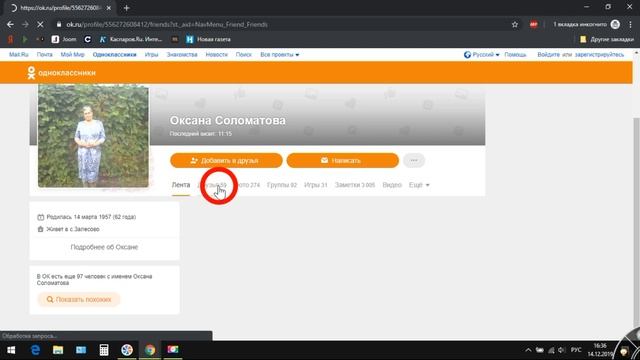Open the Новая газета bookmark
Viewport: 640px width, 360px height.
coord(209,39)
